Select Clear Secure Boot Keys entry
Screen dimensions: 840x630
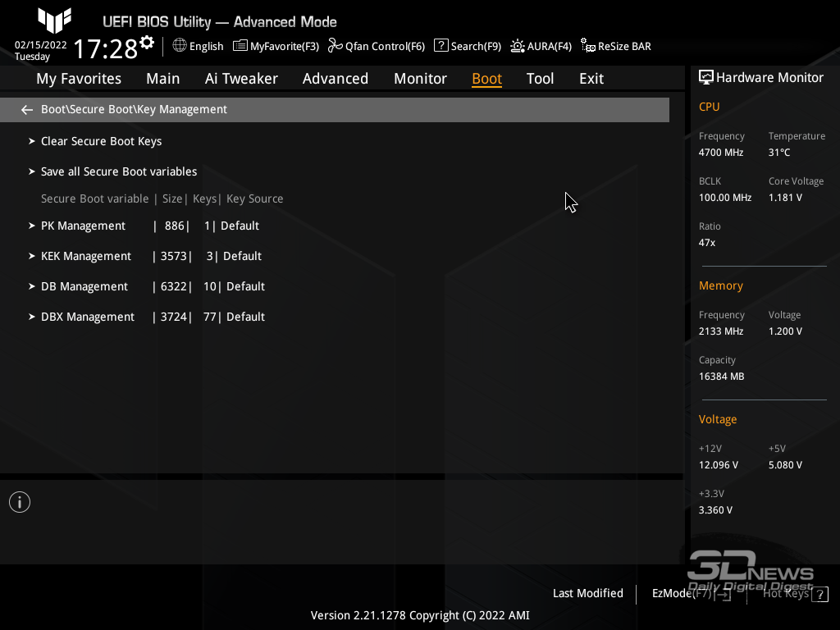tap(101, 141)
